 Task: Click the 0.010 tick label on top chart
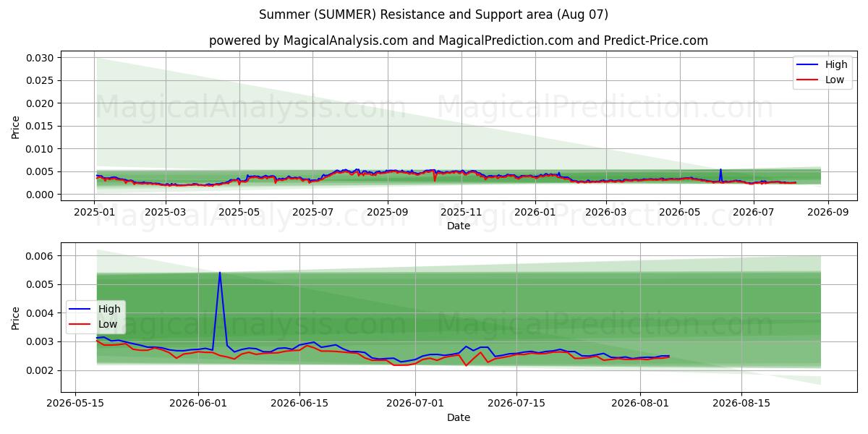(x=41, y=149)
